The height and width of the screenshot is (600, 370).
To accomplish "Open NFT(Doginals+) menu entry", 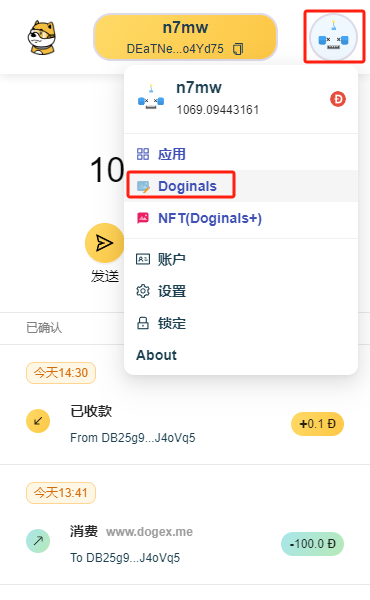I will point(241,218).
